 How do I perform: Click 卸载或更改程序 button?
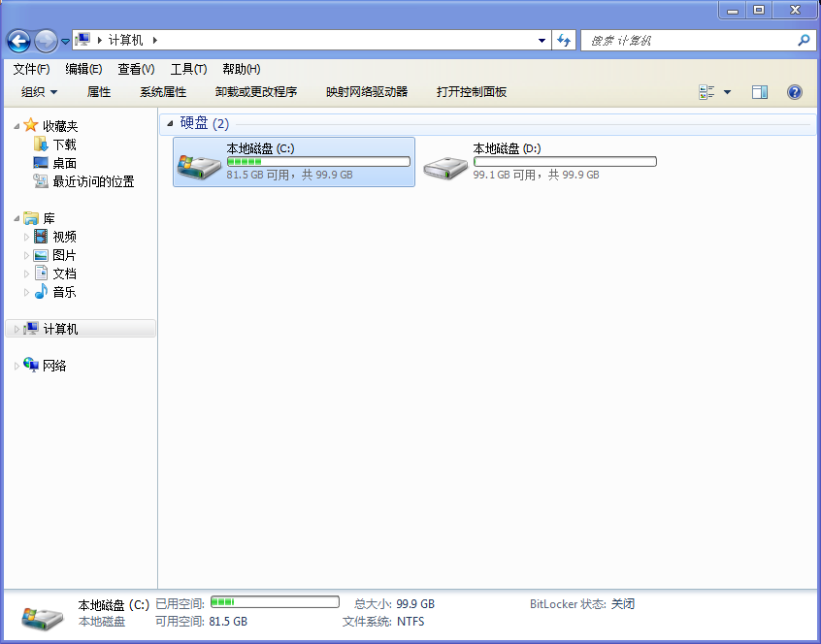coord(256,92)
